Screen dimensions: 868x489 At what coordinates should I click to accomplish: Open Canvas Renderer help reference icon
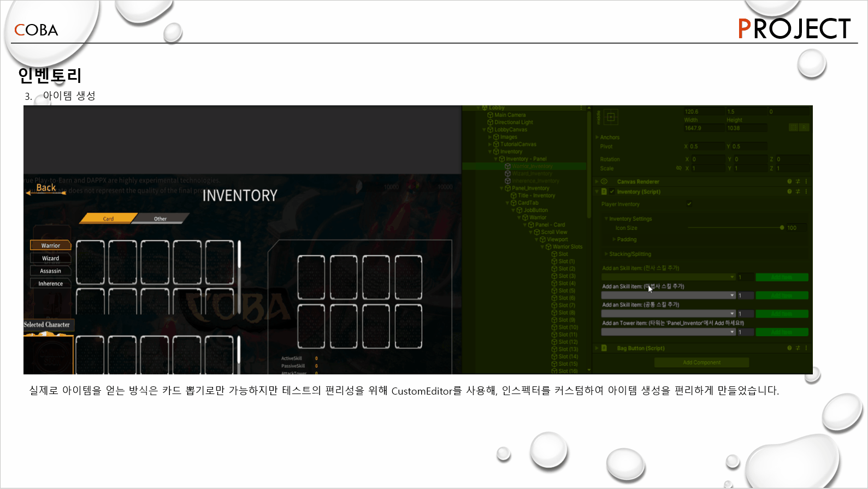click(x=789, y=181)
